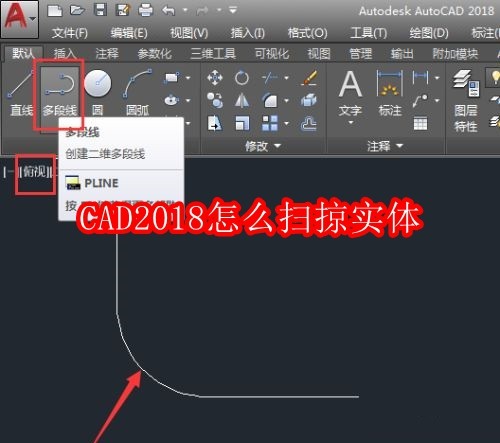Image resolution: width=500 pixels, height=443 pixels.
Task: Expand the Leader tool dropdown arrow
Action: [437, 100]
